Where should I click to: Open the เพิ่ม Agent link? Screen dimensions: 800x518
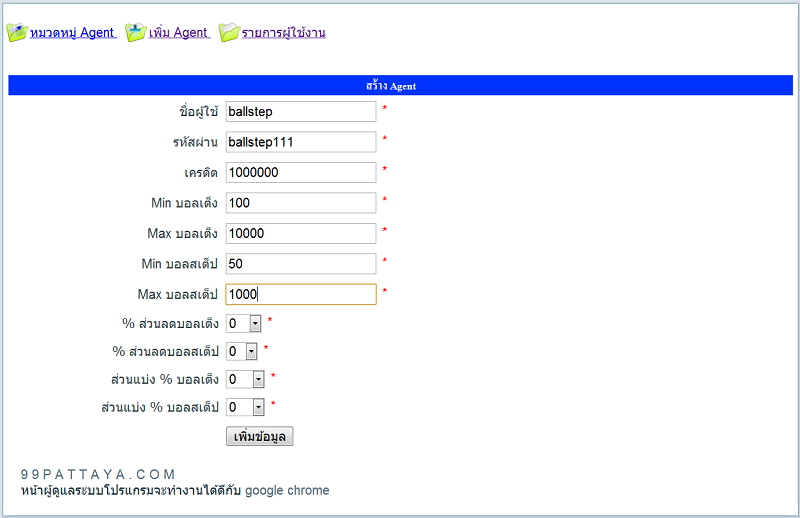(x=178, y=33)
